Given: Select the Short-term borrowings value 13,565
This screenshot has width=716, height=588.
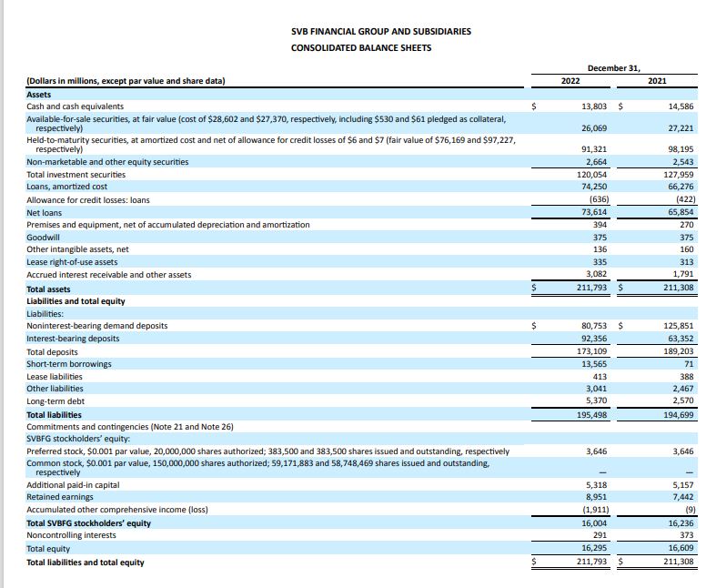Looking at the screenshot, I should coord(594,364).
